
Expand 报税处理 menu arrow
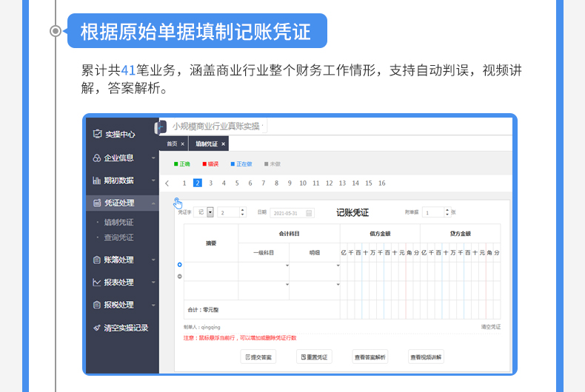[153, 305]
